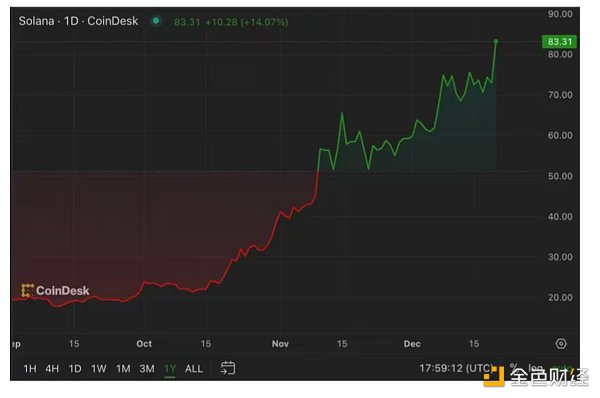Toggle log scale mode

[535, 368]
